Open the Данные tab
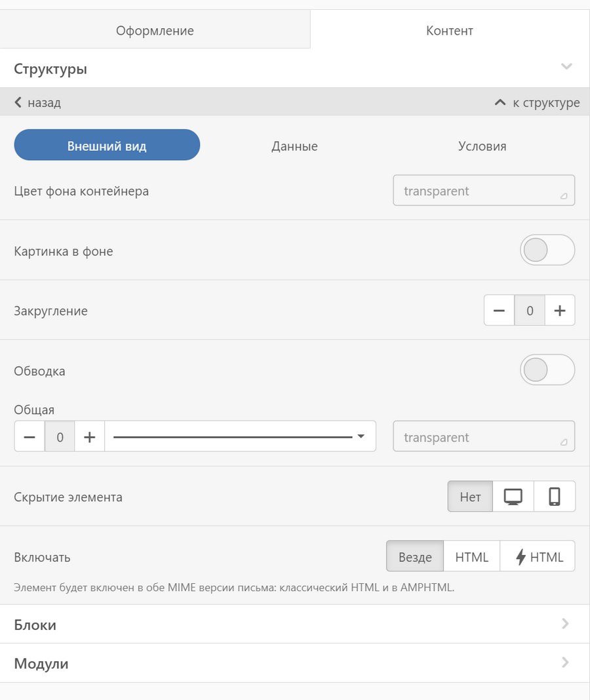This screenshot has height=700, width=590. click(x=294, y=146)
